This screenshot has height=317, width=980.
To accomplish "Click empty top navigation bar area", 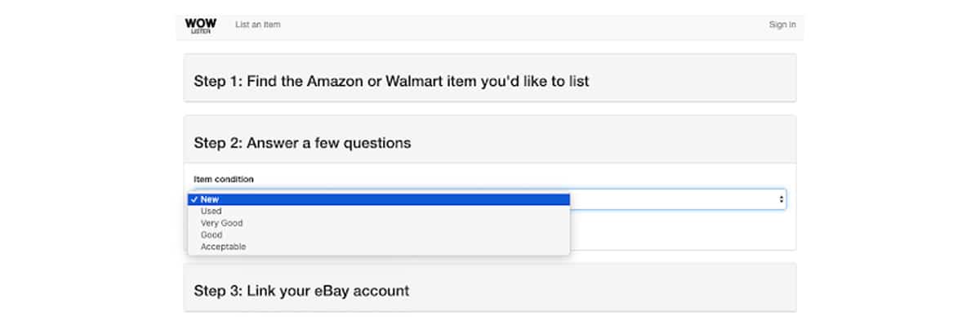I will click(523, 25).
